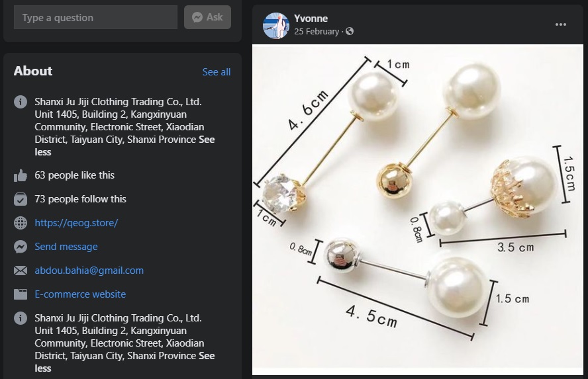Open the pearl brooch pins post image
Screen dimensions: 588x379
click(x=417, y=205)
